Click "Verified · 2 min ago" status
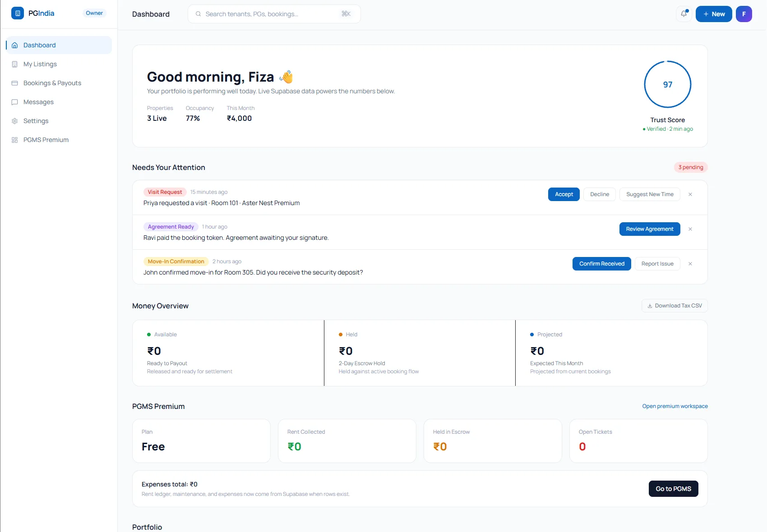The image size is (767, 532). 668,129
